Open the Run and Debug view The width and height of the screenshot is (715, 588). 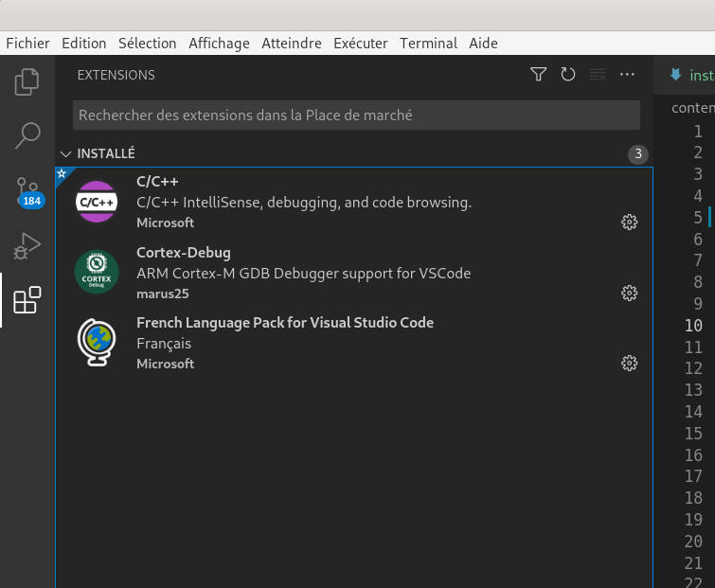point(27,246)
